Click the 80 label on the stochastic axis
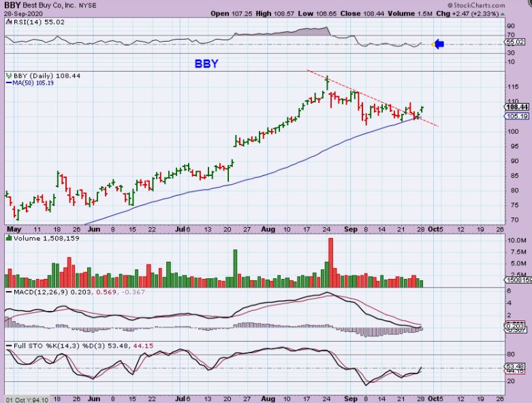The height and width of the screenshot is (403, 532). (511, 355)
